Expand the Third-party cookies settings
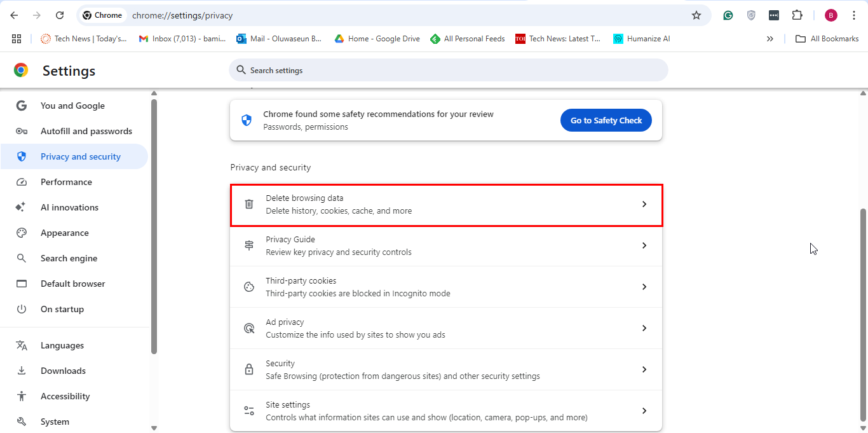This screenshot has width=868, height=433. 445,287
